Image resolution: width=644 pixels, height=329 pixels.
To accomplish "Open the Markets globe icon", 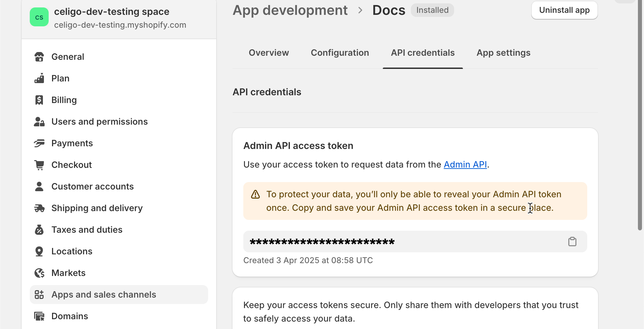I will click(39, 273).
